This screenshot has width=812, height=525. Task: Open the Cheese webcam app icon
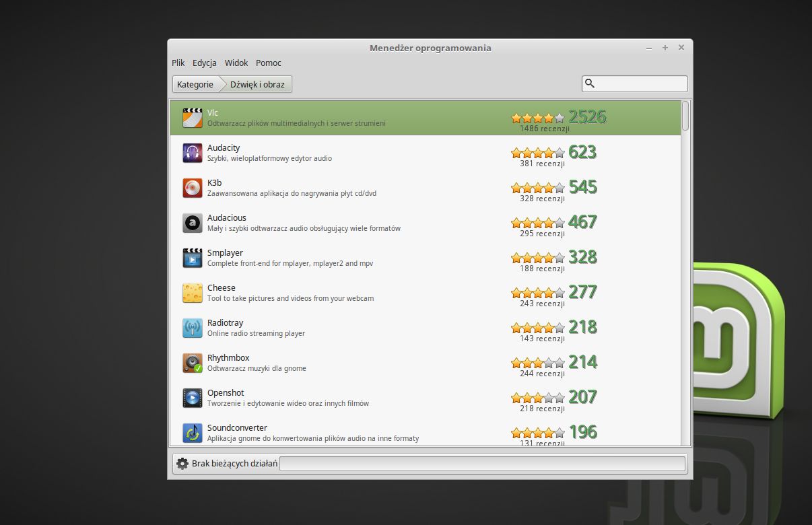pos(193,293)
